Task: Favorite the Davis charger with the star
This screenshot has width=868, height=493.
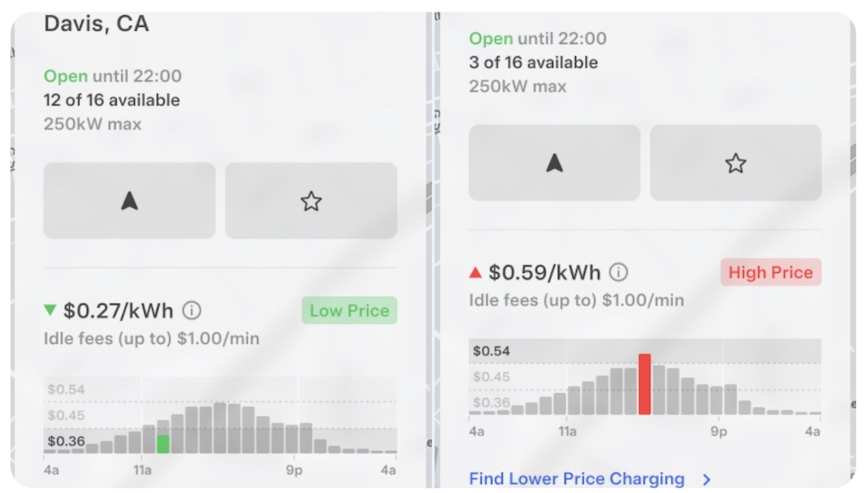Action: tap(311, 201)
